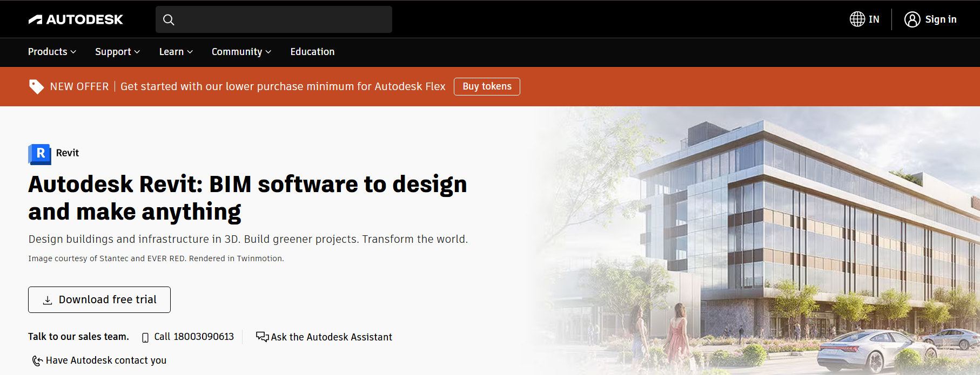Click the Autodesk Revit BIM software headline

pyautogui.click(x=247, y=198)
